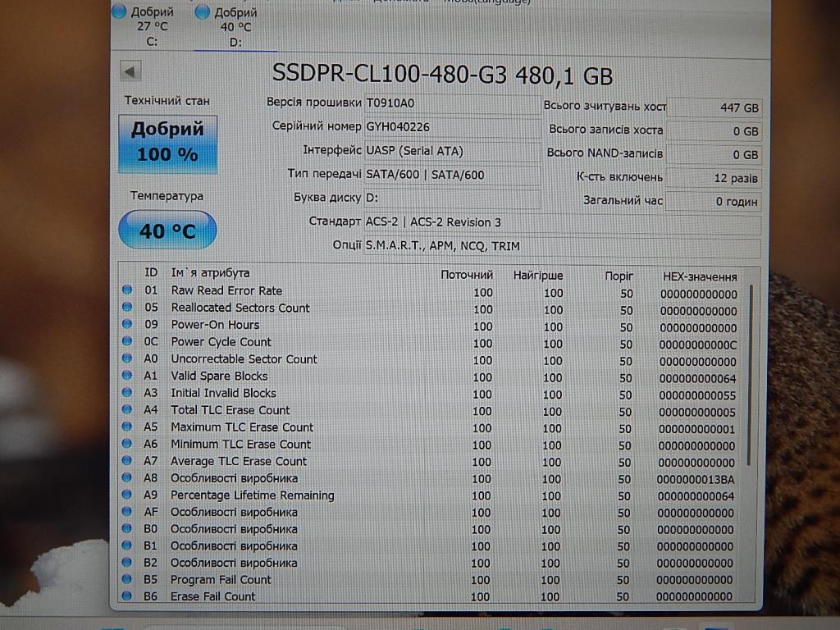Click the power-on count value 12 разів
Screen dimensions: 840x630
[x=714, y=178]
